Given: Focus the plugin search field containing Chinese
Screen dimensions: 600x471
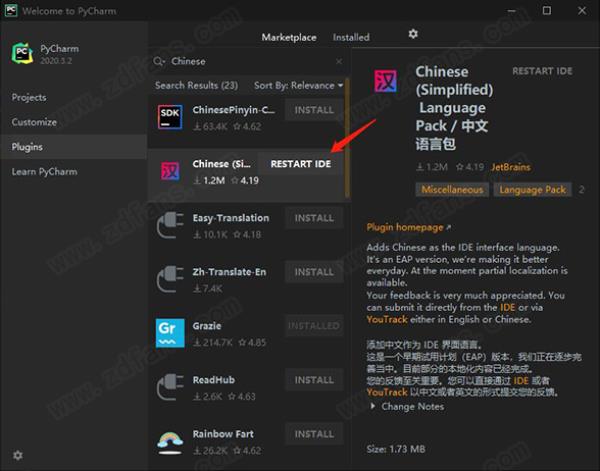Looking at the screenshot, I should click(x=249, y=61).
